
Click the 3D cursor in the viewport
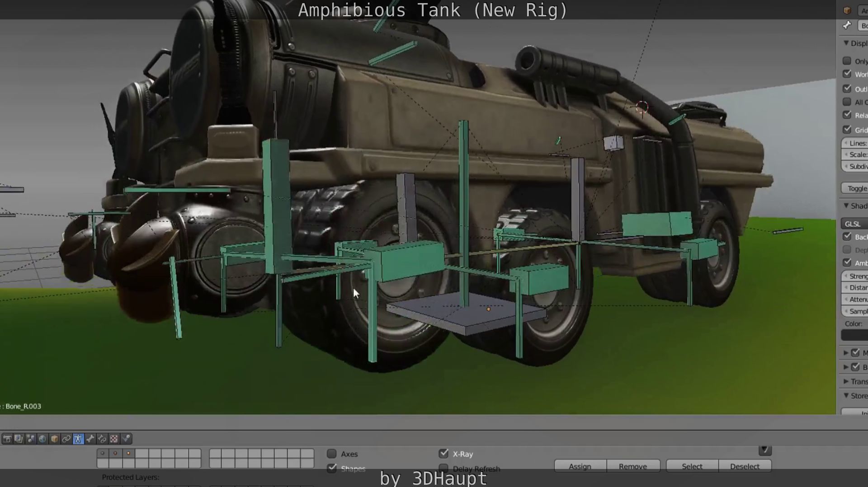click(642, 107)
